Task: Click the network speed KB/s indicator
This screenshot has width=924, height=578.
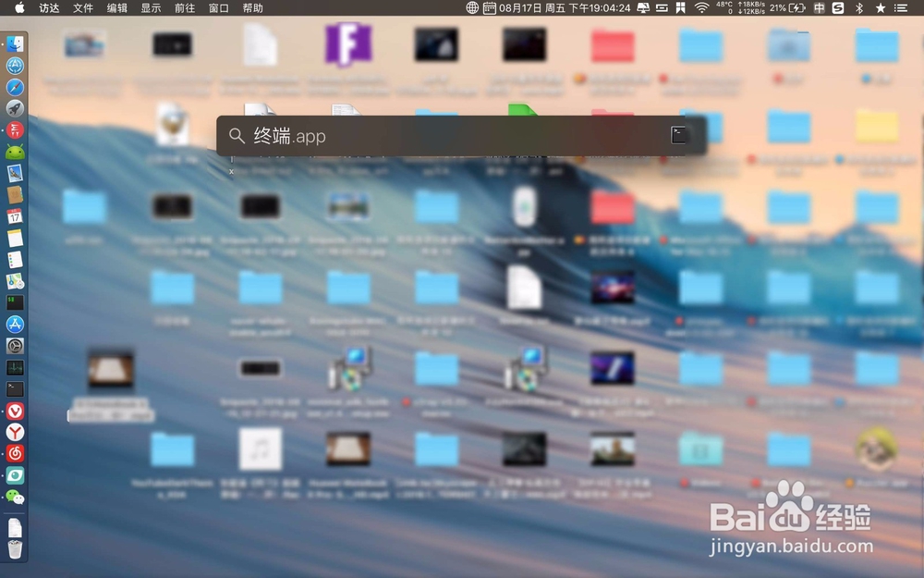Action: coord(751,7)
